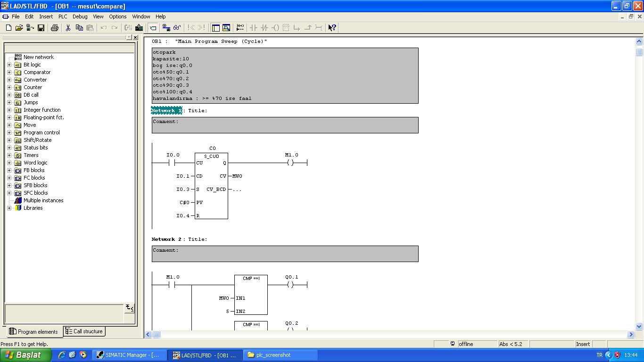Click the Print icon in toolbar
Viewport: 644px width, 362px height.
click(x=54, y=28)
